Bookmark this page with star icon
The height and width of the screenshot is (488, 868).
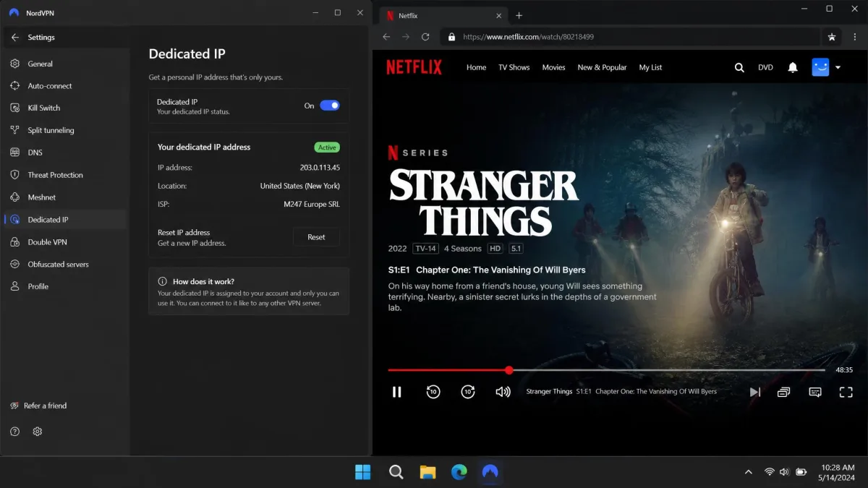coord(832,37)
